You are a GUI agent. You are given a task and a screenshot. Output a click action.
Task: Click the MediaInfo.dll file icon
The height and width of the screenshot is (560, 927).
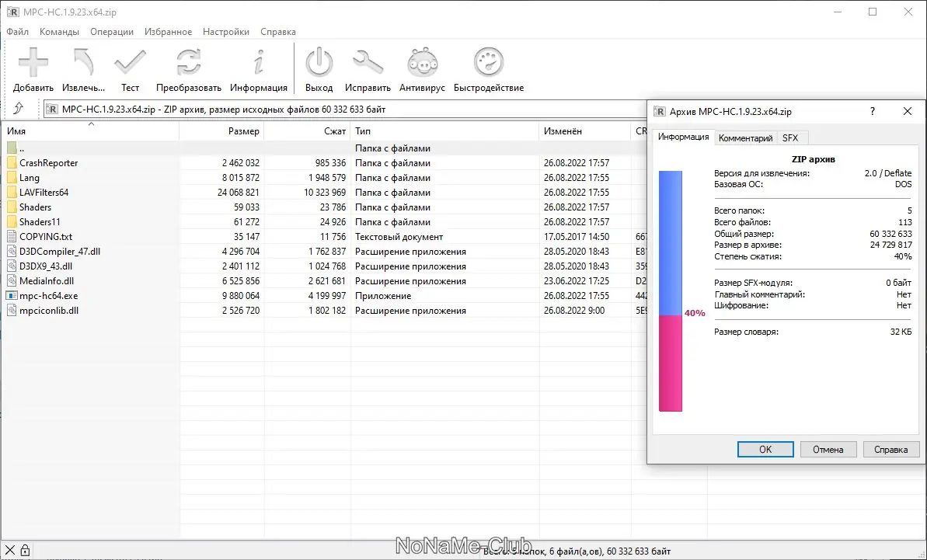point(12,281)
